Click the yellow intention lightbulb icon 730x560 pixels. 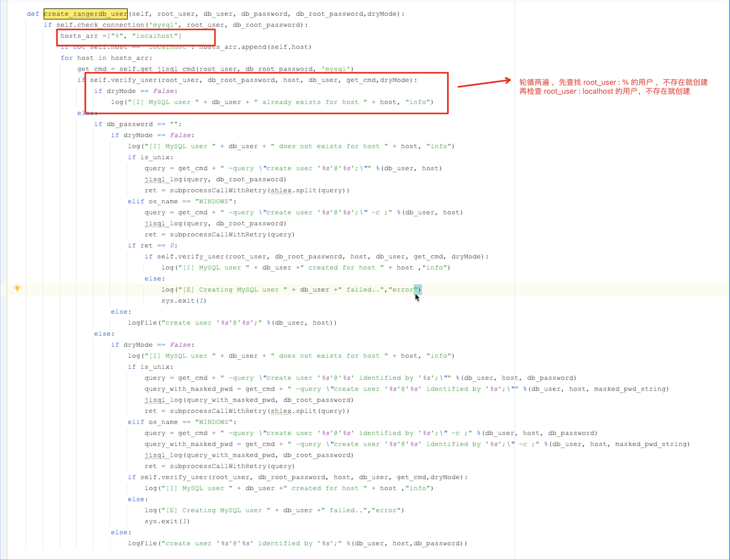coord(17,288)
